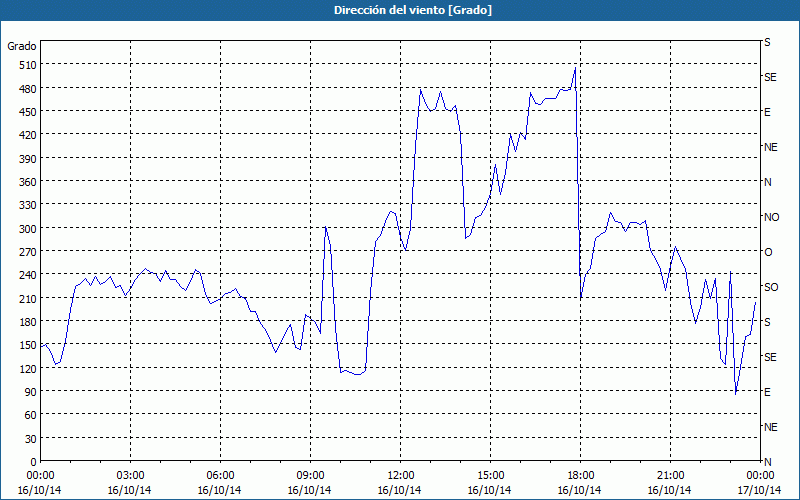Click the 03:00 time axis label
This screenshot has width=800, height=500.
(130, 476)
